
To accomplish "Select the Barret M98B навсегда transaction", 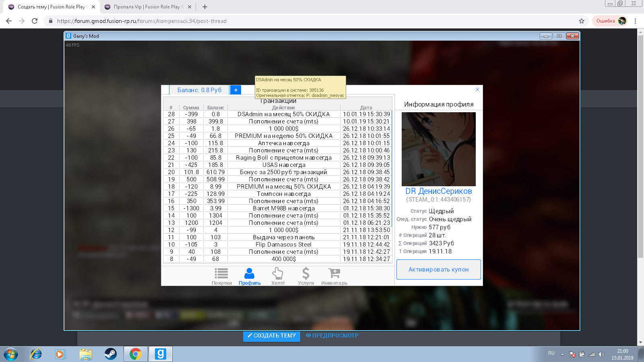I will [278, 208].
